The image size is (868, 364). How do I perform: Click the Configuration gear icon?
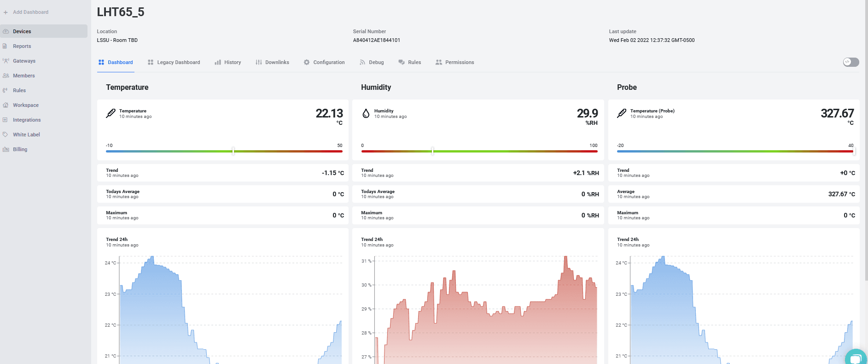pos(307,62)
